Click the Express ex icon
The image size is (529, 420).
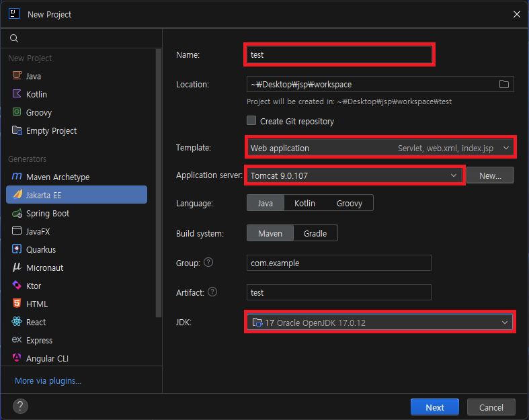click(17, 340)
